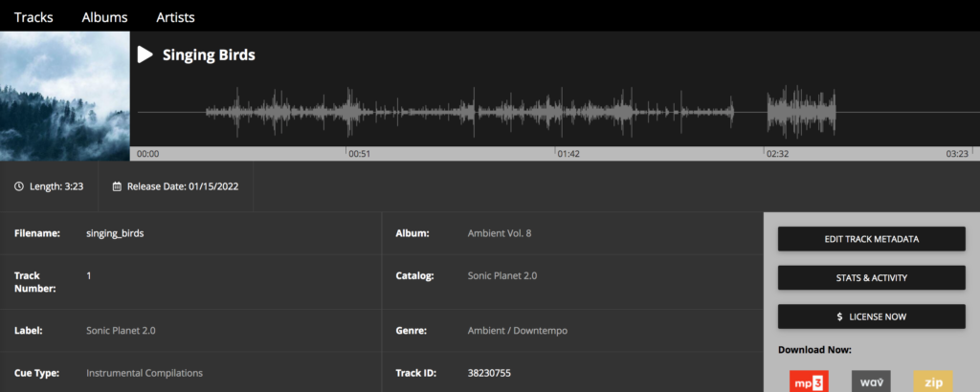This screenshot has width=980, height=392.
Task: Click the Catalog: field label
Action: (415, 276)
